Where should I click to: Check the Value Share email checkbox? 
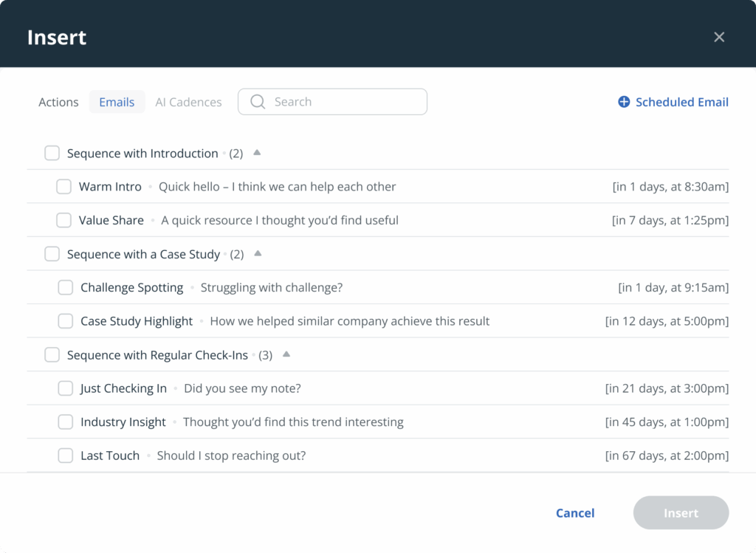tap(64, 220)
